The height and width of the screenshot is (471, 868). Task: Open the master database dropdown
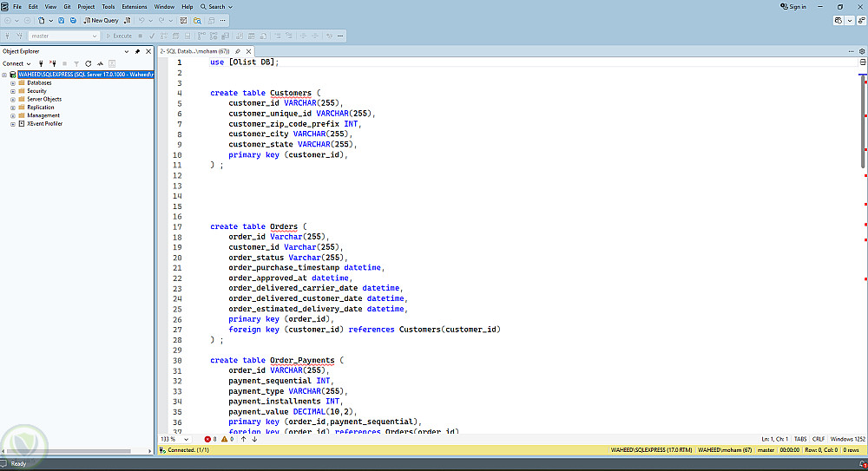[x=64, y=36]
